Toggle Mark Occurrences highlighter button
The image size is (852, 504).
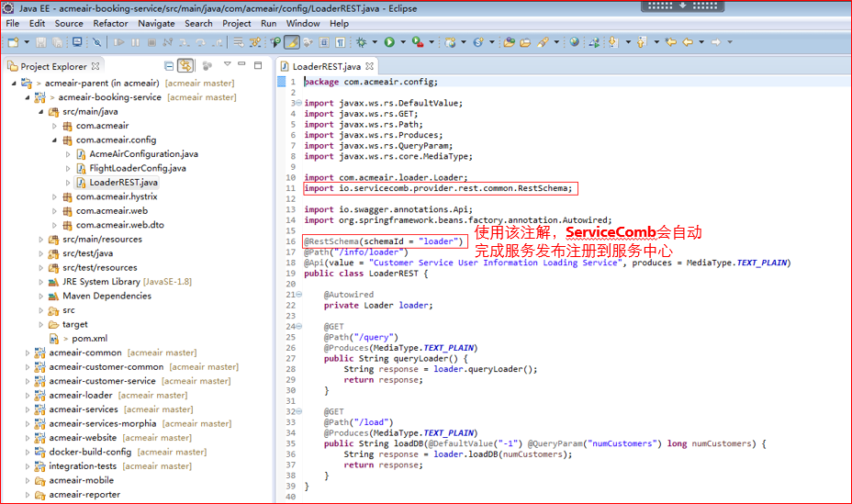[x=291, y=42]
